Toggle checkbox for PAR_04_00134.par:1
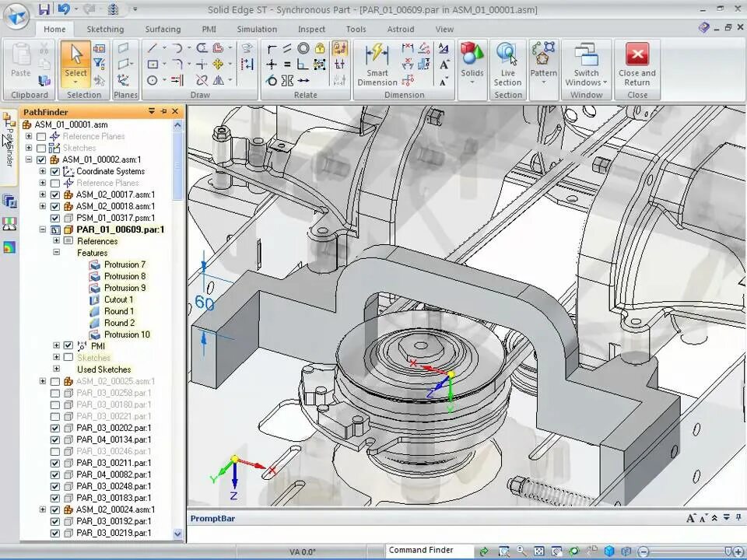This screenshot has width=747, height=560. (54, 439)
